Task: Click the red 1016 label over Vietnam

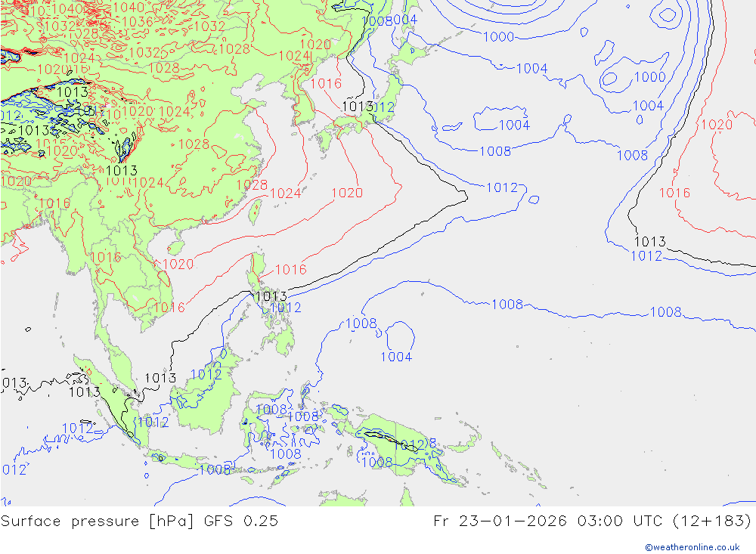Action: pyautogui.click(x=169, y=308)
